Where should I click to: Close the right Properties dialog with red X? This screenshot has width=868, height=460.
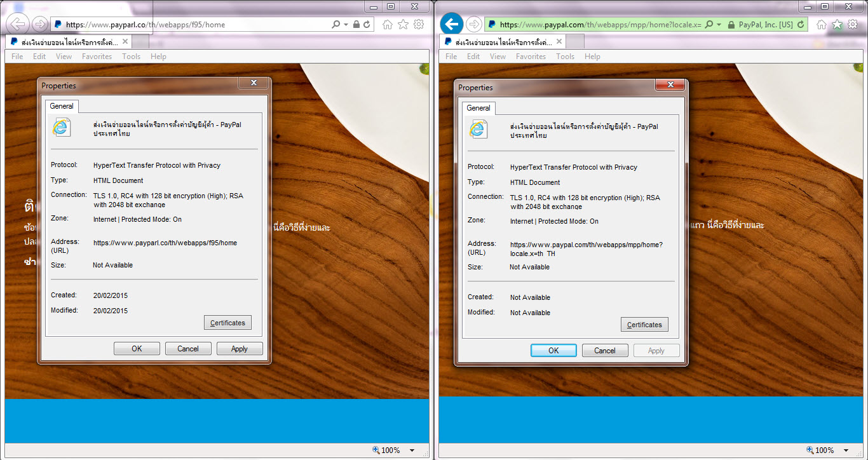tap(669, 85)
